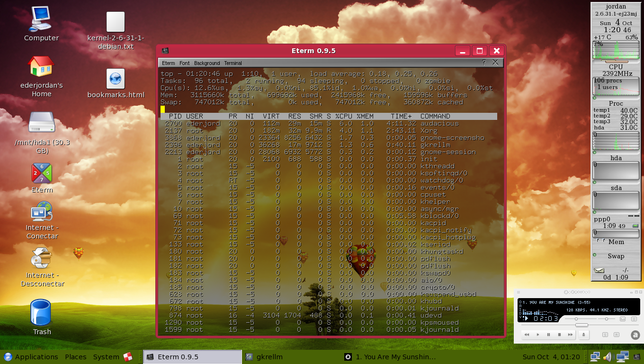The height and width of the screenshot is (364, 644).
Task: Open the Terminal menu in Eterm
Action: pyautogui.click(x=233, y=63)
